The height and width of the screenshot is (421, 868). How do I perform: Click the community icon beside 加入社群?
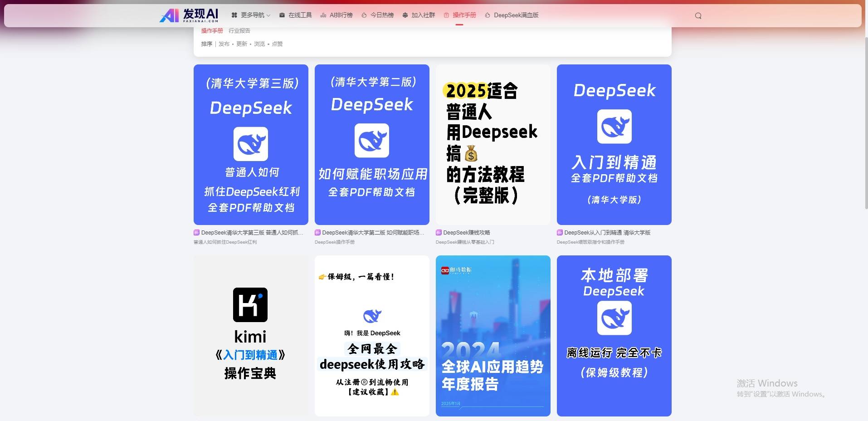coord(405,15)
